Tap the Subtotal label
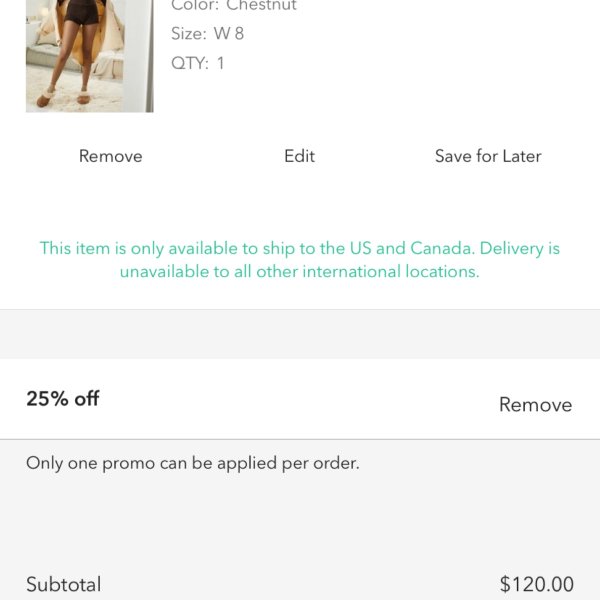Screen dimensions: 600x600 [x=64, y=584]
